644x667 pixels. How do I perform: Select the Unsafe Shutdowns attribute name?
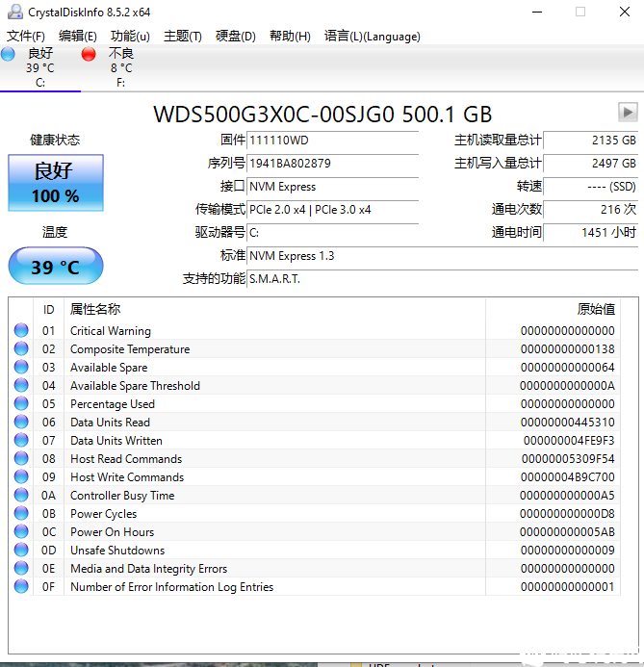point(117,551)
